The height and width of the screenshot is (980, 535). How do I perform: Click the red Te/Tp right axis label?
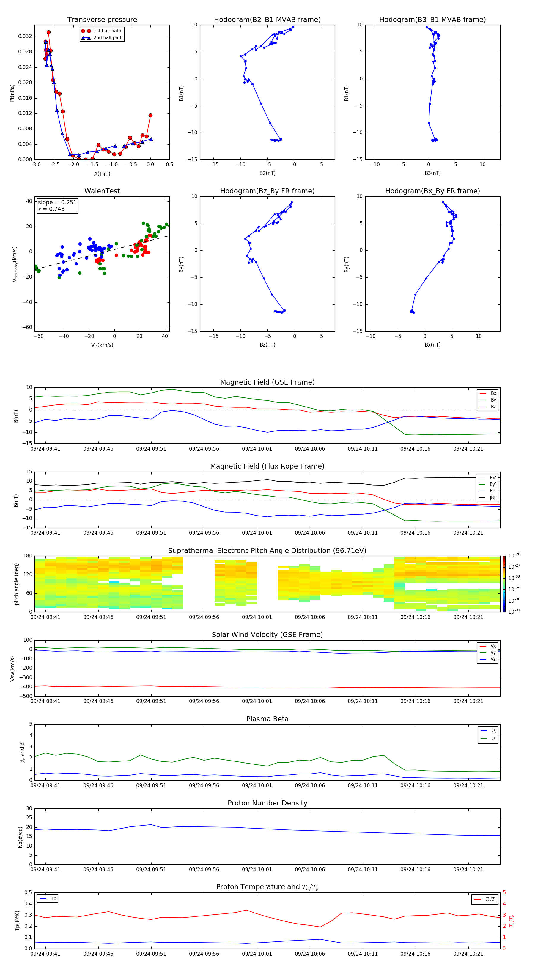[512, 921]
